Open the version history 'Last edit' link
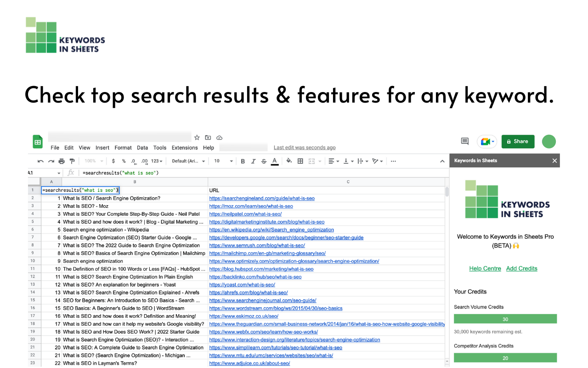The image size is (588, 368). coord(305,148)
